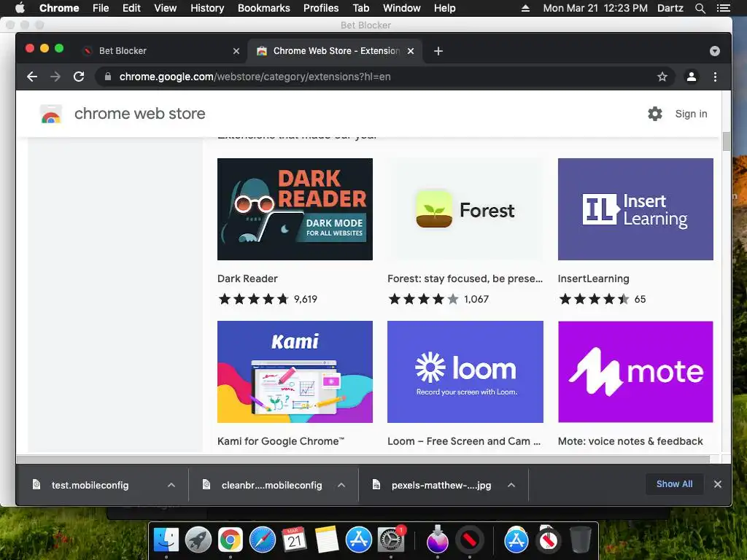Reload the Chrome Web Store page

[x=79, y=77]
